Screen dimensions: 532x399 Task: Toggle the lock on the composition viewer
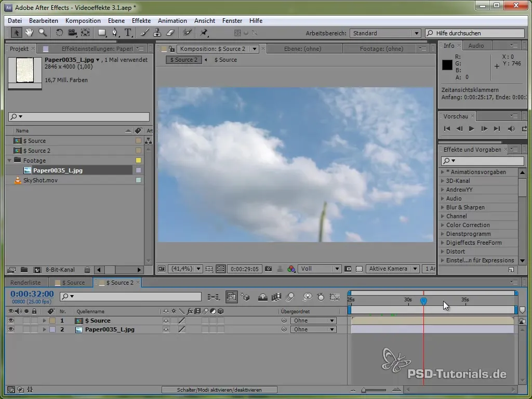tap(171, 49)
